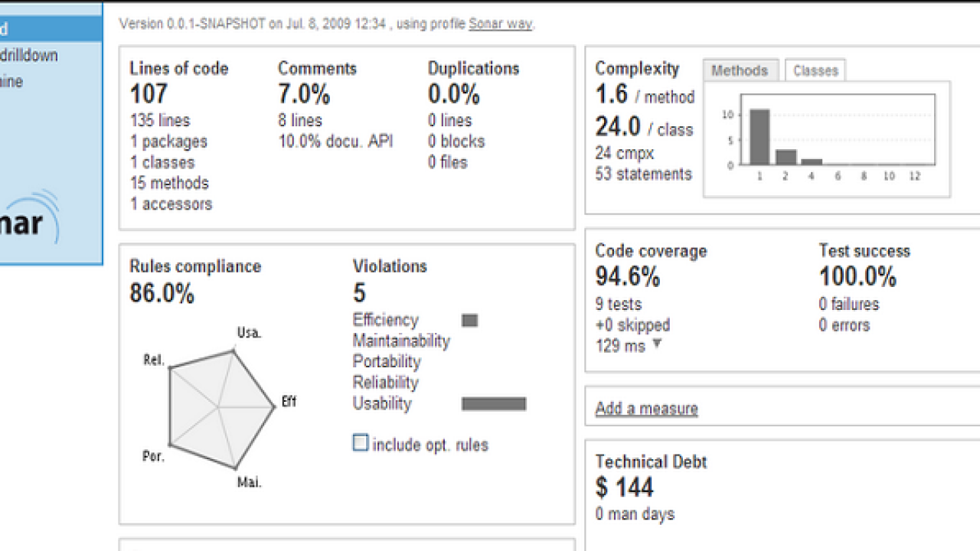Open the $ 144 technical debt value
The image size is (980, 551).
pos(625,487)
